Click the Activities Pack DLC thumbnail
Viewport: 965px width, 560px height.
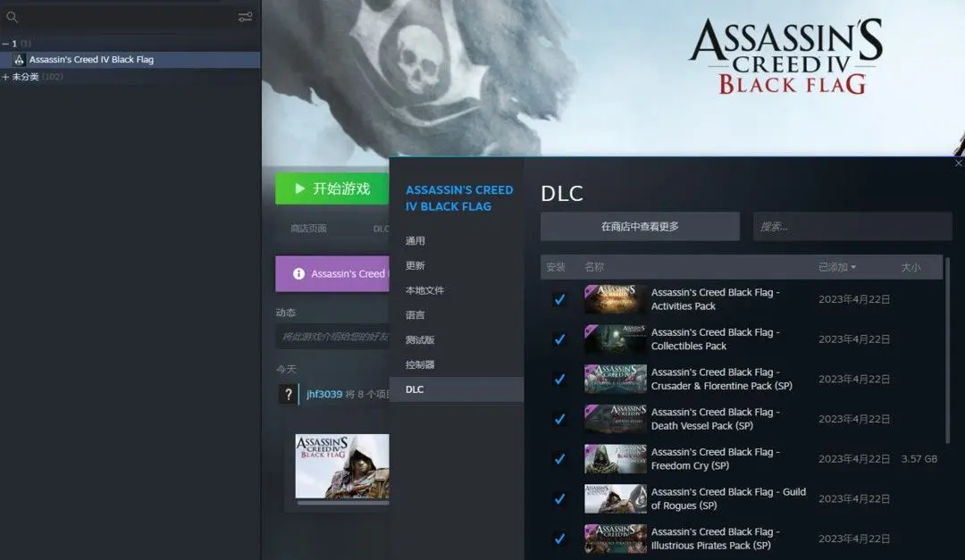[x=615, y=299]
